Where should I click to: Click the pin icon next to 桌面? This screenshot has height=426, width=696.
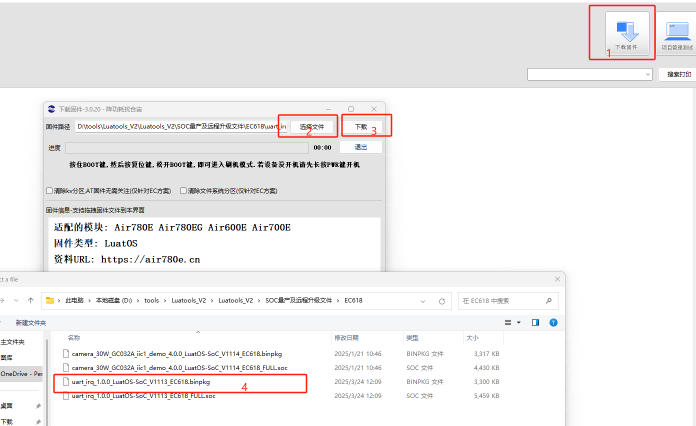[x=38, y=406]
